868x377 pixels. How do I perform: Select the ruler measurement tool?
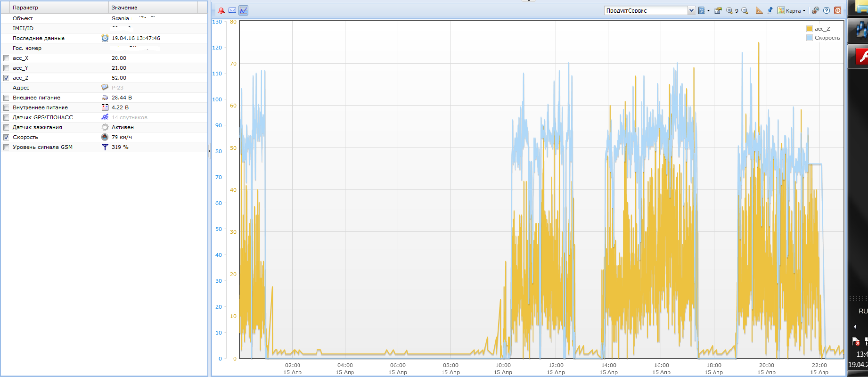pos(759,10)
